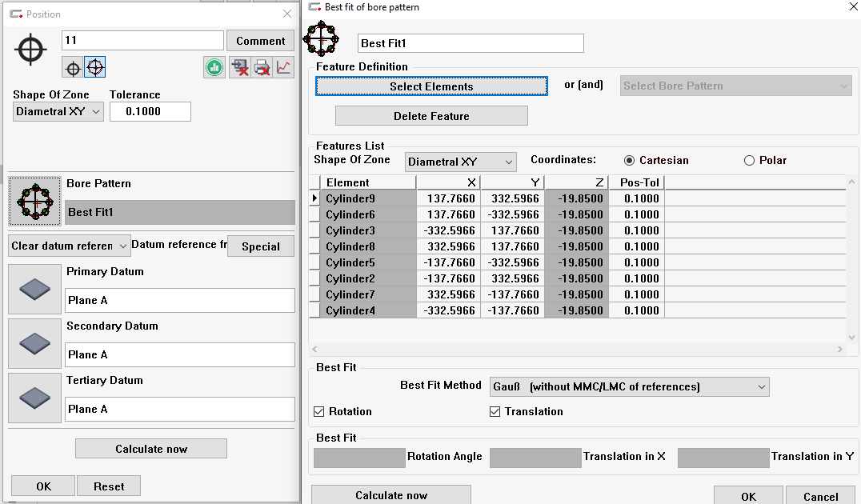This screenshot has width=861, height=504.
Task: Open the line graph trend icon
Action: click(284, 68)
